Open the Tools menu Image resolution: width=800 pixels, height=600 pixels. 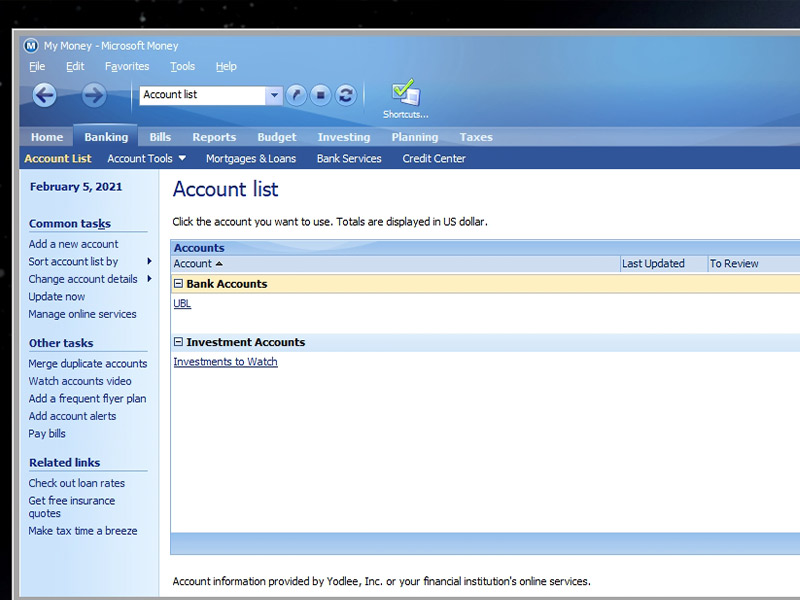coord(182,66)
